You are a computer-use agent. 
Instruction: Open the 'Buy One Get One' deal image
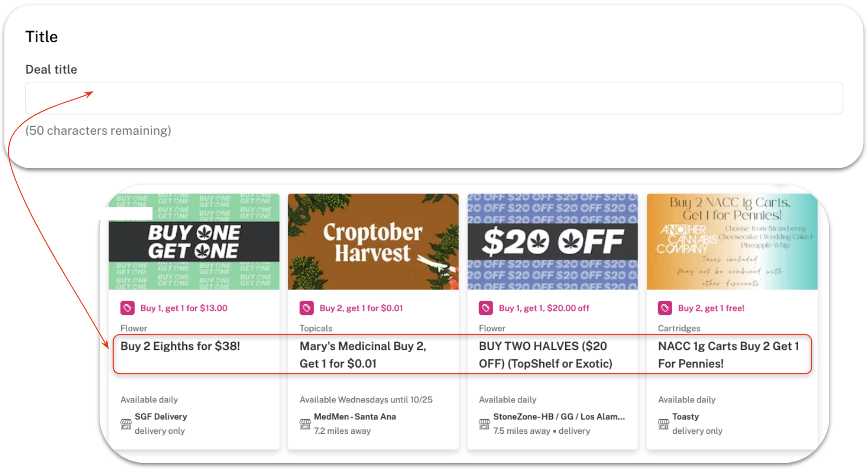[194, 241]
